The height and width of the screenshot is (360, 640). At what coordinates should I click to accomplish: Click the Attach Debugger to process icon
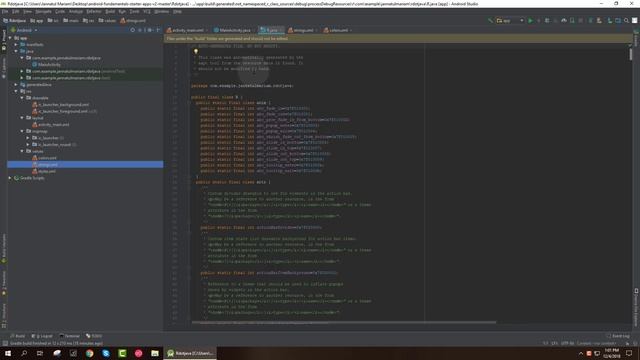(x=572, y=20)
